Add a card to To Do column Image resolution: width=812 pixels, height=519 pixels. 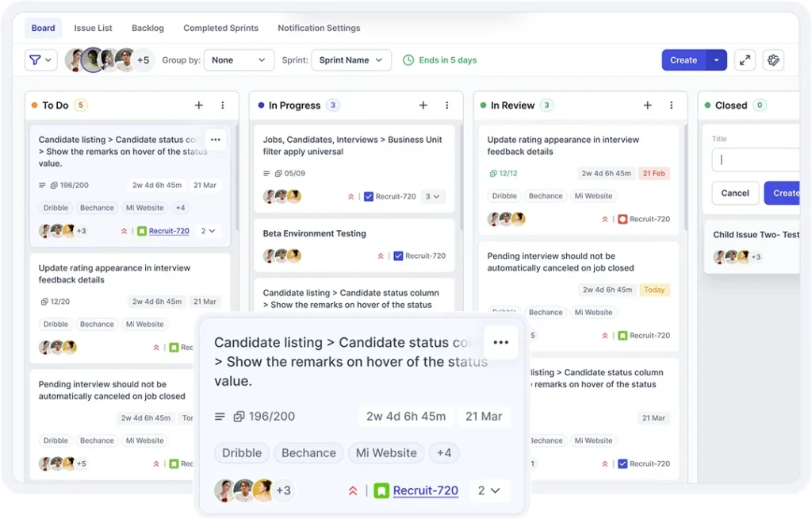[199, 106]
